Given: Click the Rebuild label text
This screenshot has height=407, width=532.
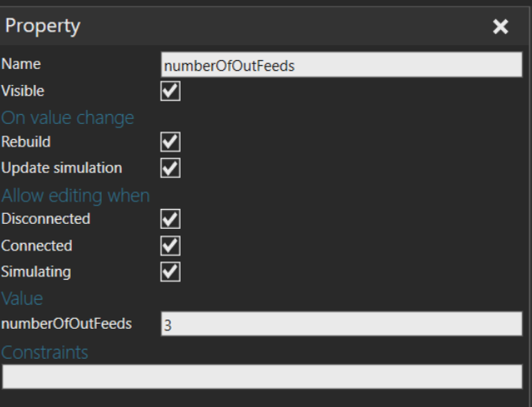Looking at the screenshot, I should pos(26,141).
